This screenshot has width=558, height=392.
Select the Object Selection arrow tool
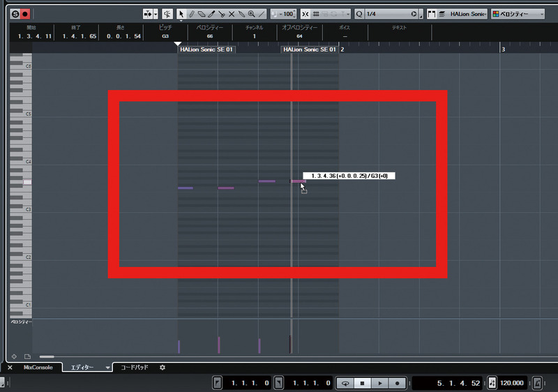(181, 14)
